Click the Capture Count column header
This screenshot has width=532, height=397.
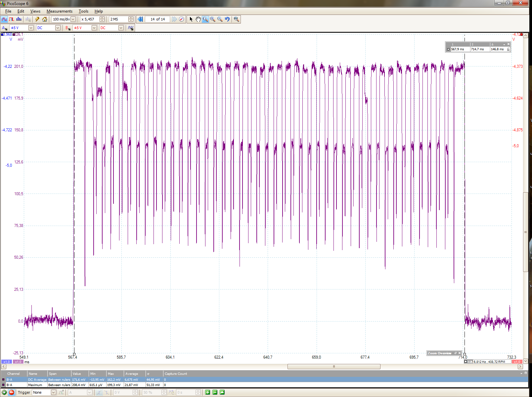coord(176,374)
